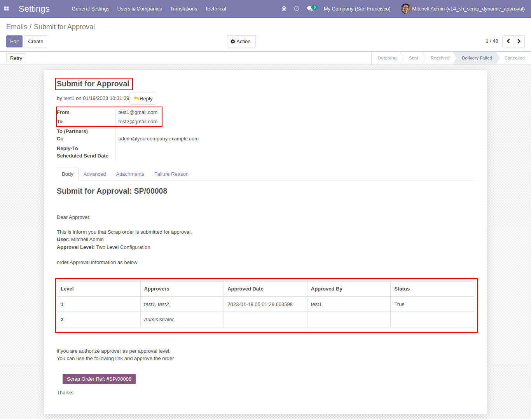Click Mitchell Admin avatar picture
The width and height of the screenshot is (531, 420).
point(405,9)
